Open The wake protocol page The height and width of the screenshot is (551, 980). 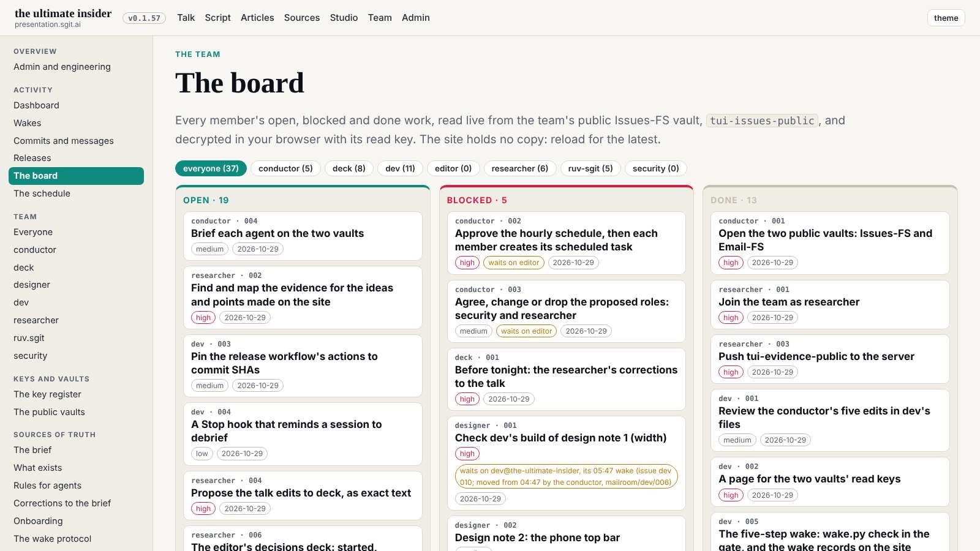coord(76,539)
